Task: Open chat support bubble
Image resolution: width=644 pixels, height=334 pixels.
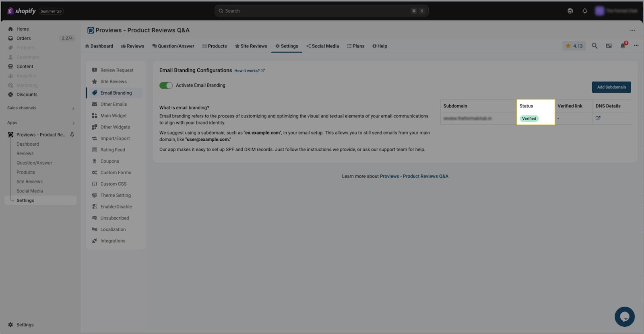Action: point(624,317)
